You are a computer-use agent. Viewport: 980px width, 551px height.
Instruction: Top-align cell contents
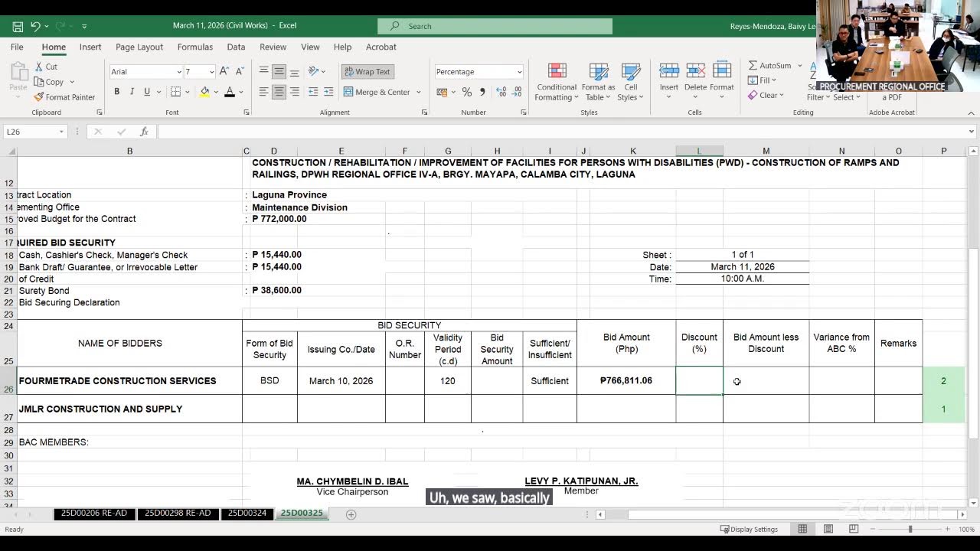point(263,71)
